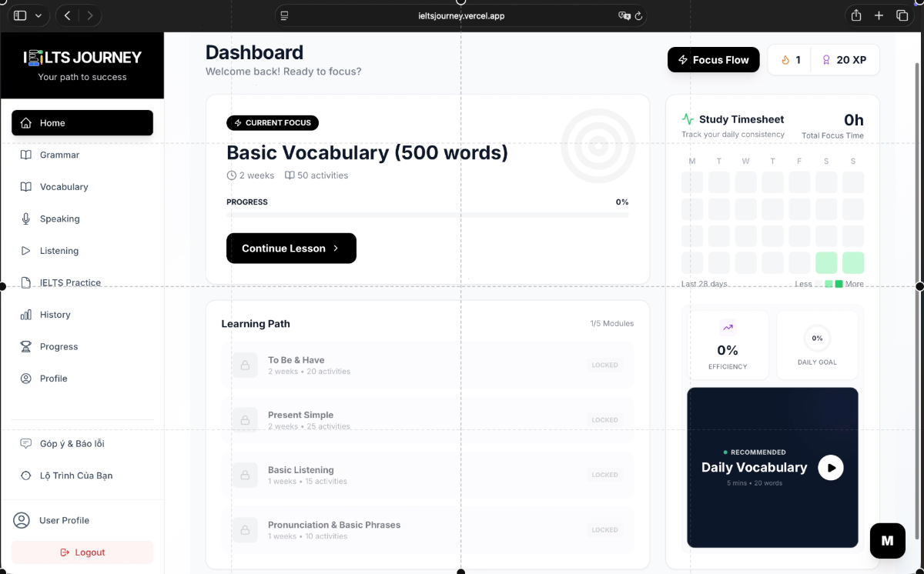This screenshot has width=924, height=574.
Task: Open the tab overview dropdown beside the sidebar button
Action: coord(37,15)
